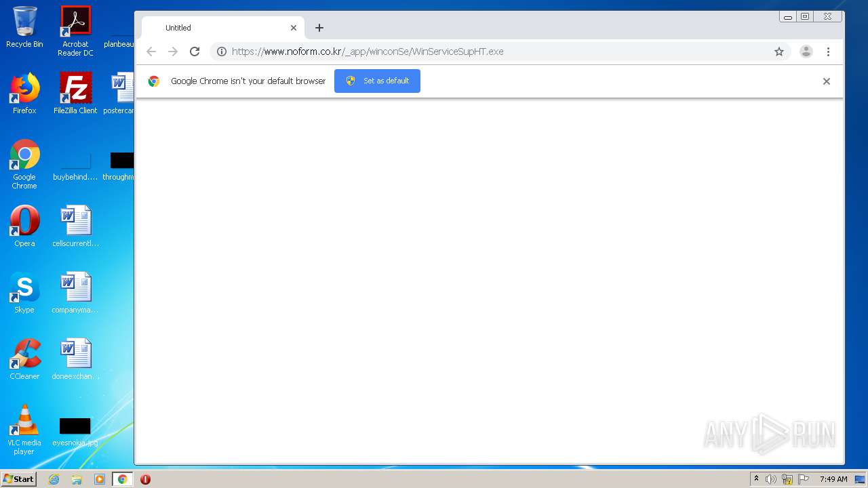Open Action Center flag icon
868x488 pixels.
pos(804,479)
